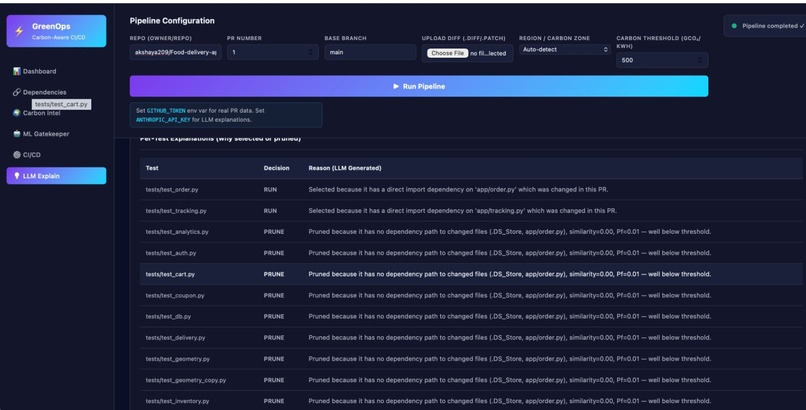Select LLM Explain in sidebar
The height and width of the screenshot is (410, 806).
tap(56, 176)
